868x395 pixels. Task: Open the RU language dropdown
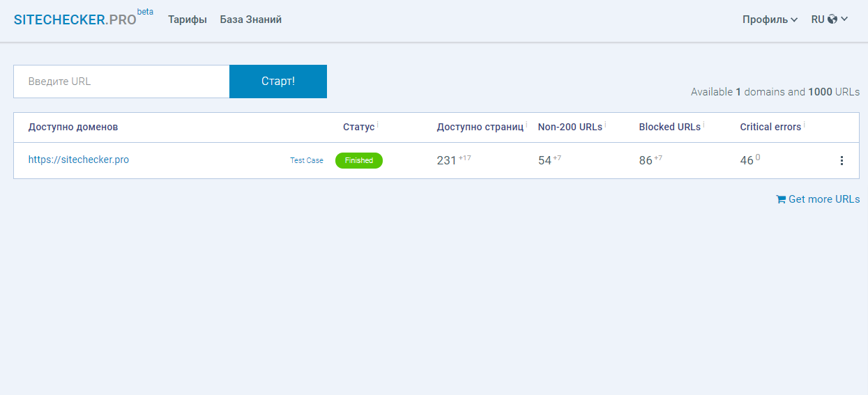[830, 20]
